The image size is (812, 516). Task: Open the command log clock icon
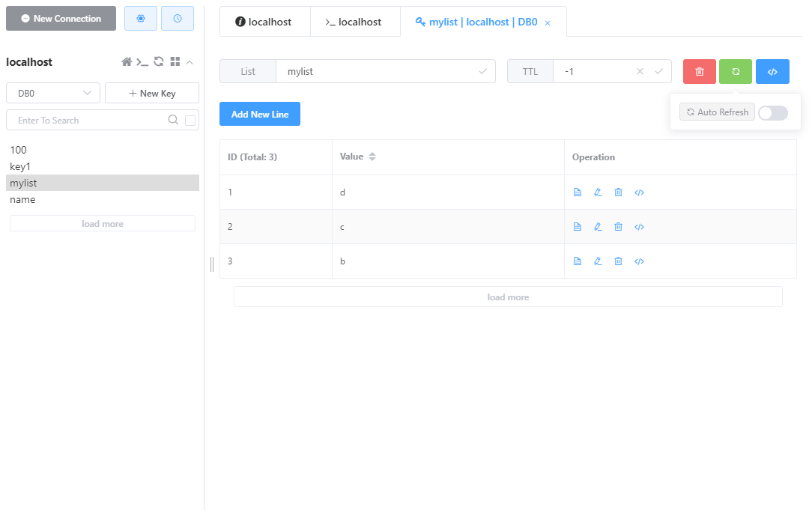177,19
